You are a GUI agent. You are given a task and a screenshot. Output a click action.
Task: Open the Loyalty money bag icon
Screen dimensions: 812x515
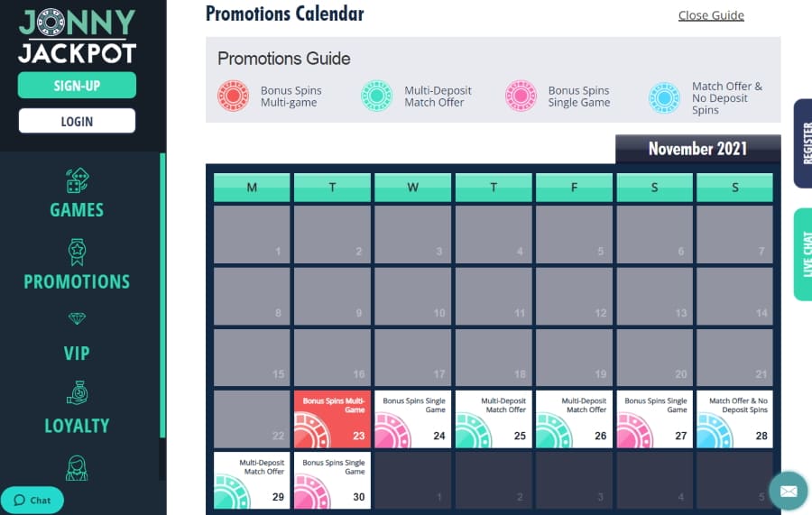tap(78, 393)
